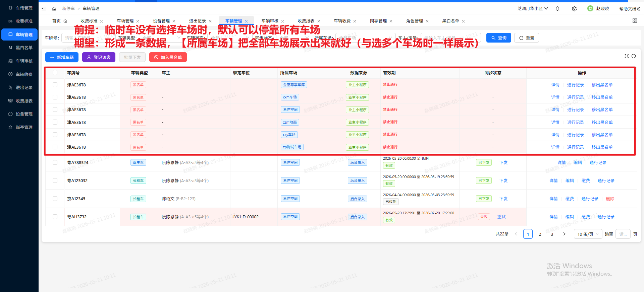Click 下发 for 粤A788324
The image size is (644, 292).
(x=503, y=162)
